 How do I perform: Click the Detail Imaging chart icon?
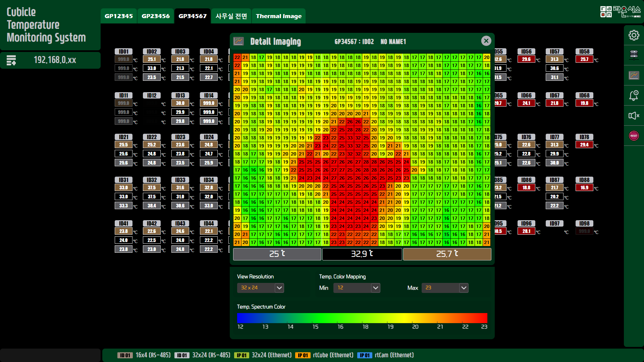click(238, 41)
